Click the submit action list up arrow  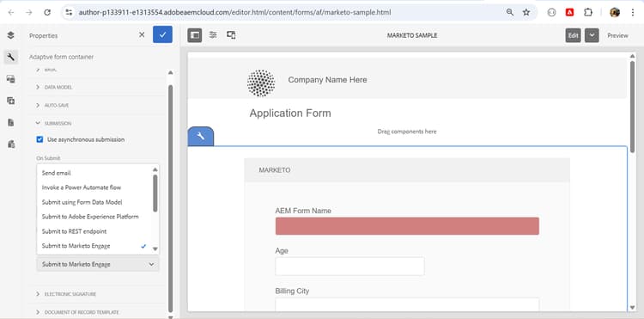coord(155,169)
